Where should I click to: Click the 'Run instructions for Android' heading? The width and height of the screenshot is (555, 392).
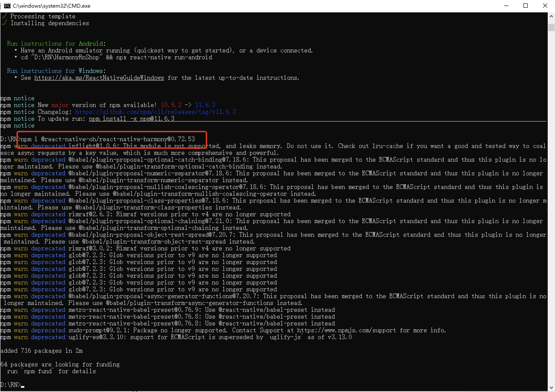(x=56, y=44)
